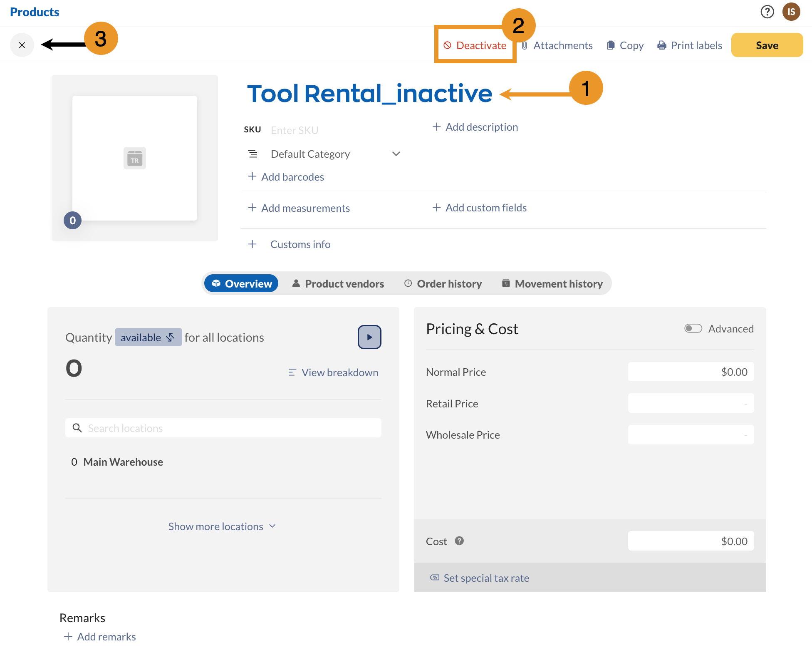812x655 pixels.
Task: Click the Print labels printer icon
Action: tap(661, 45)
